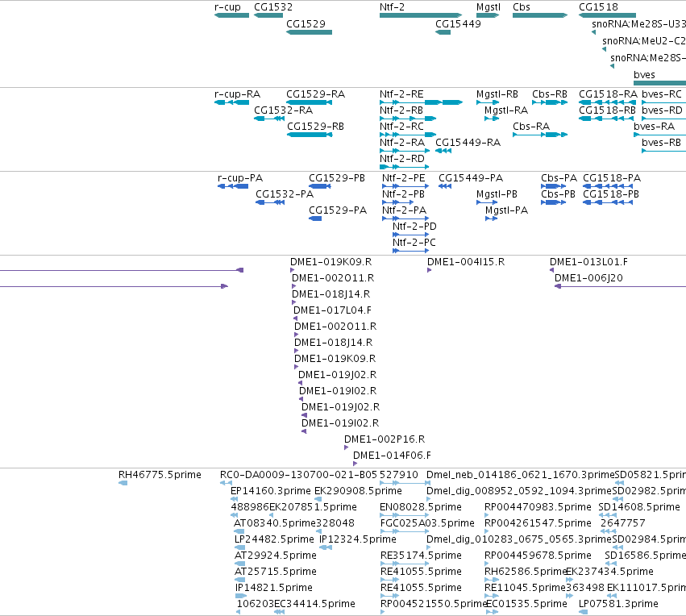Select the CG1532 gene label
This screenshot has height=616, width=686.
[x=273, y=7]
